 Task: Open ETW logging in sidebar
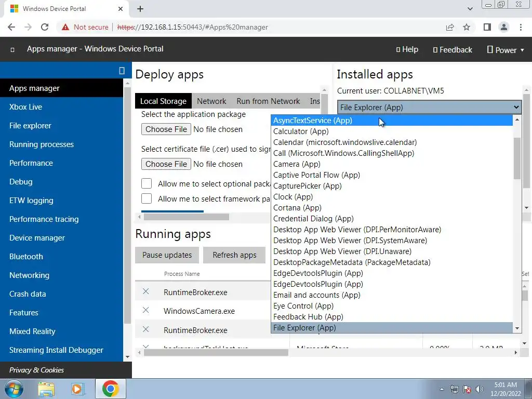(31, 201)
